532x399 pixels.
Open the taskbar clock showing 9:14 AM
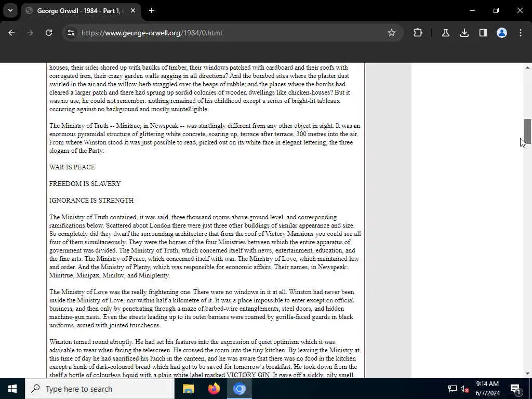pyautogui.click(x=487, y=389)
